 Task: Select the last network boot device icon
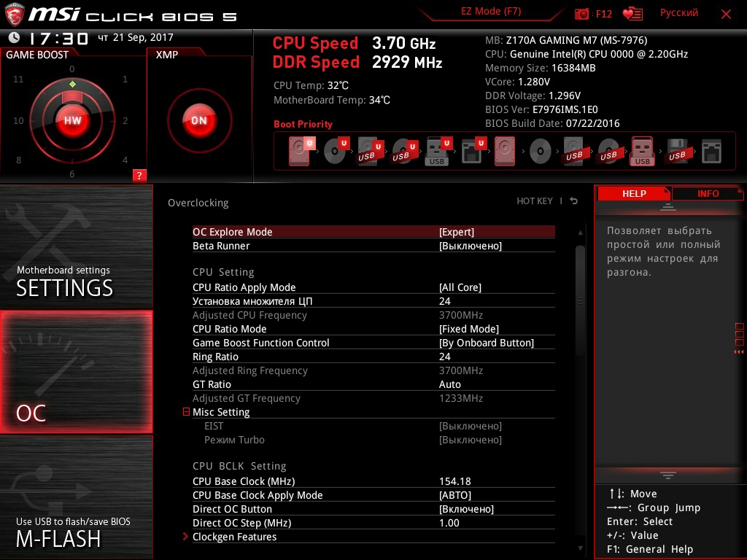[x=711, y=152]
